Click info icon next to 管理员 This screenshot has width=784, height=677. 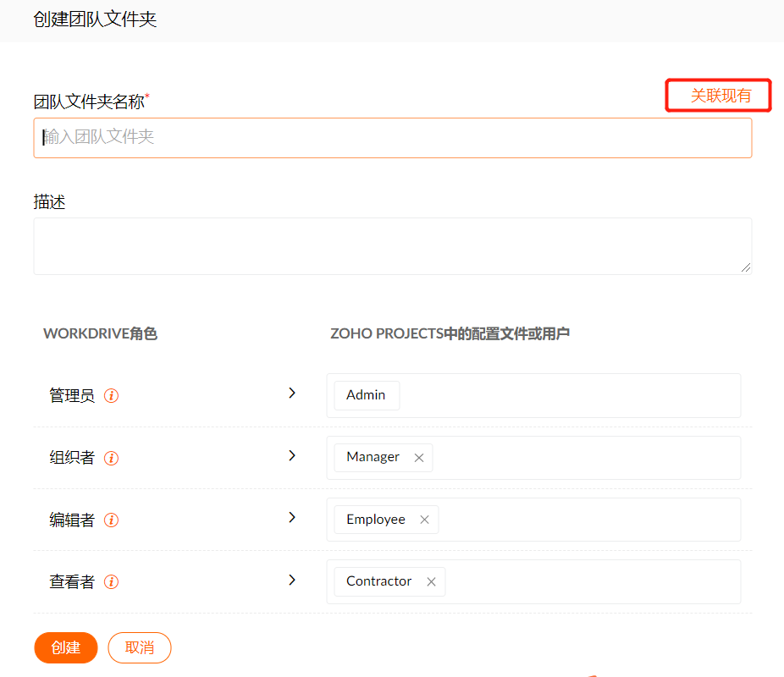click(111, 396)
